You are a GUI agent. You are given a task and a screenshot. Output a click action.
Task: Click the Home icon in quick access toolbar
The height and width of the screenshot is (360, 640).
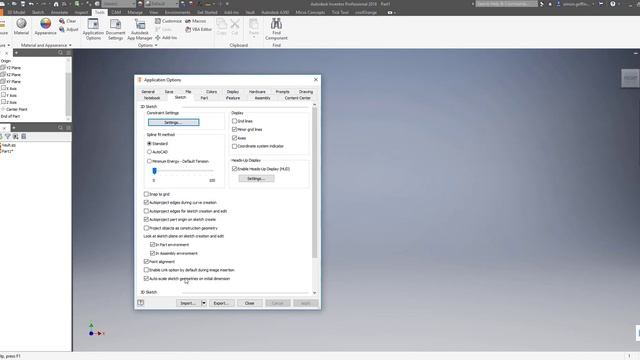pos(56,4)
